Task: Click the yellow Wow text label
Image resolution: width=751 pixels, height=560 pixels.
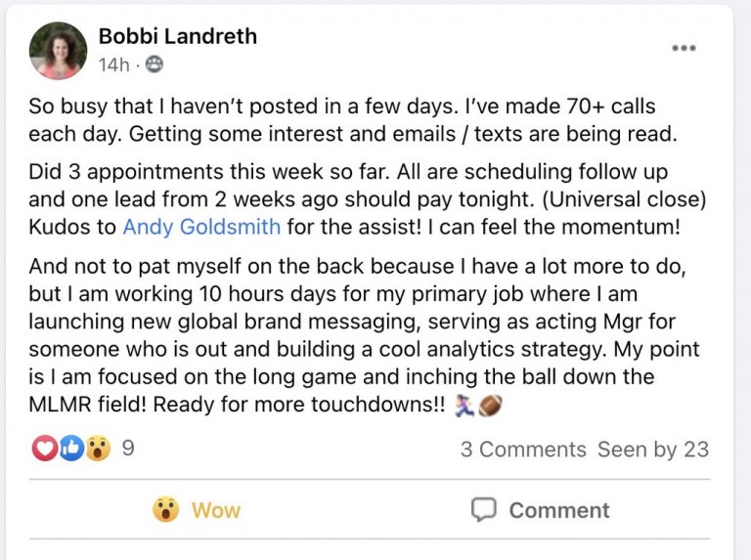Action: (216, 511)
